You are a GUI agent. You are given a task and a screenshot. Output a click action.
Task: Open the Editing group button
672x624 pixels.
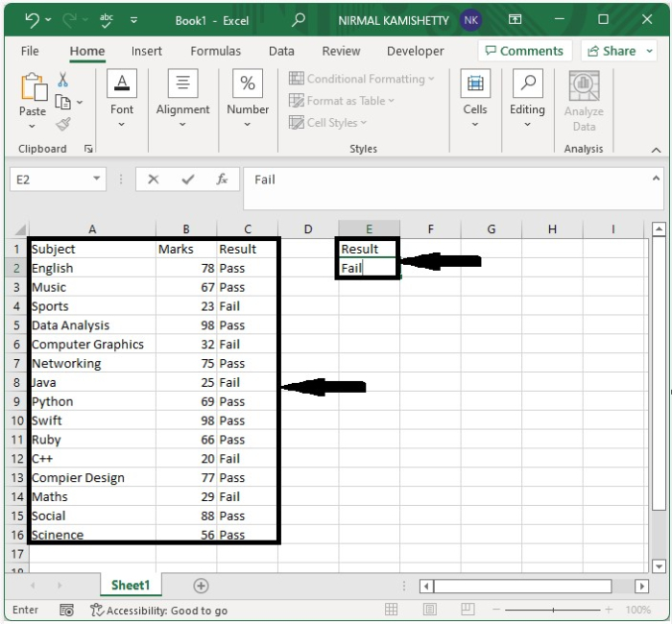pos(527,99)
